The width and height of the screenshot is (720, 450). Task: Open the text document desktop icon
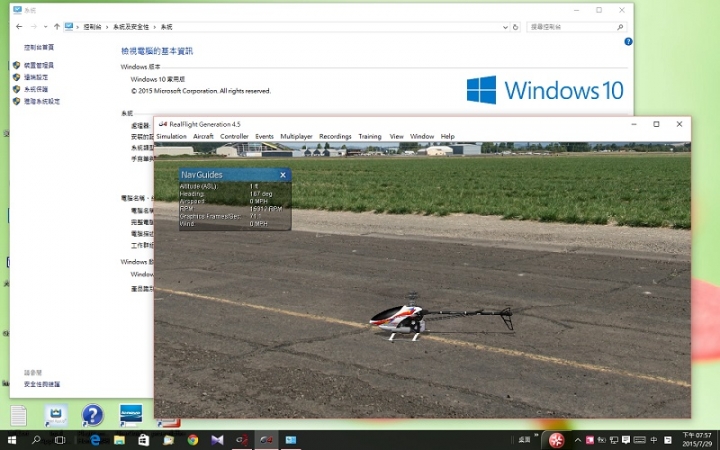click(18, 416)
